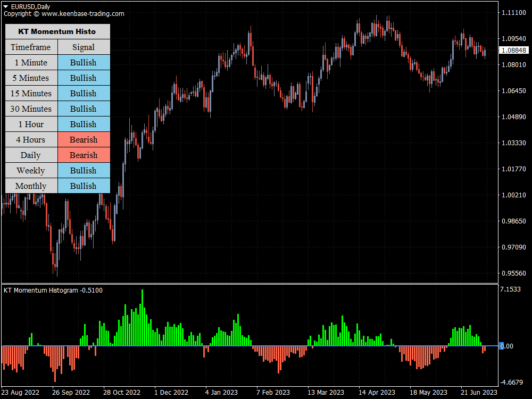Screen dimensions: 532x399
Task: Open the EURUSD,Daily chart dropdown arrow
Action: tap(5, 7)
